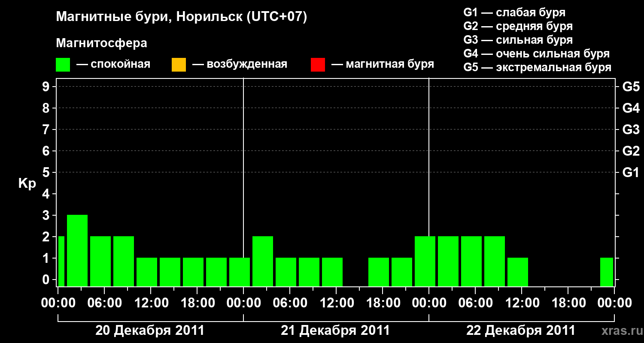Click the 'G3 — сильная буря' line
This screenshot has width=644, height=343.
coord(518,40)
